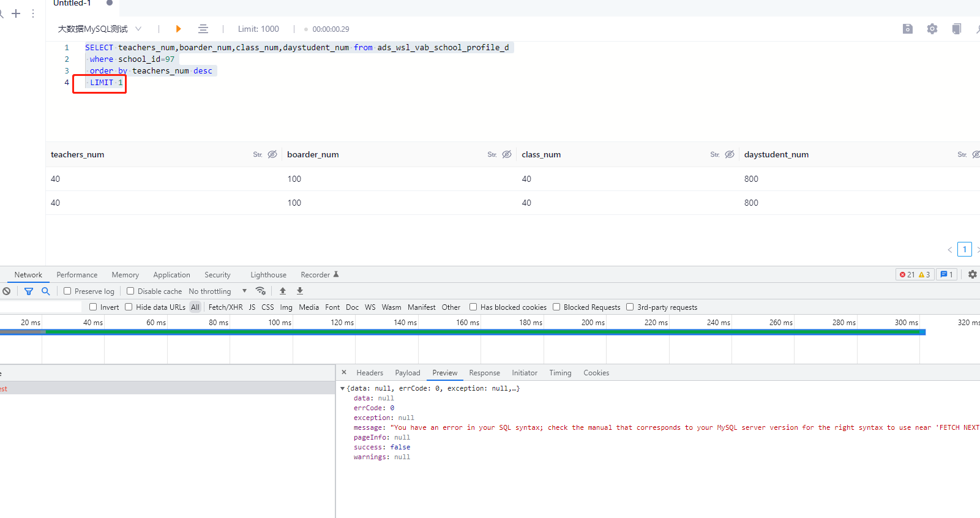Screen dimensions: 980x518
Task: Save the query using the disk icon
Action: click(x=908, y=29)
